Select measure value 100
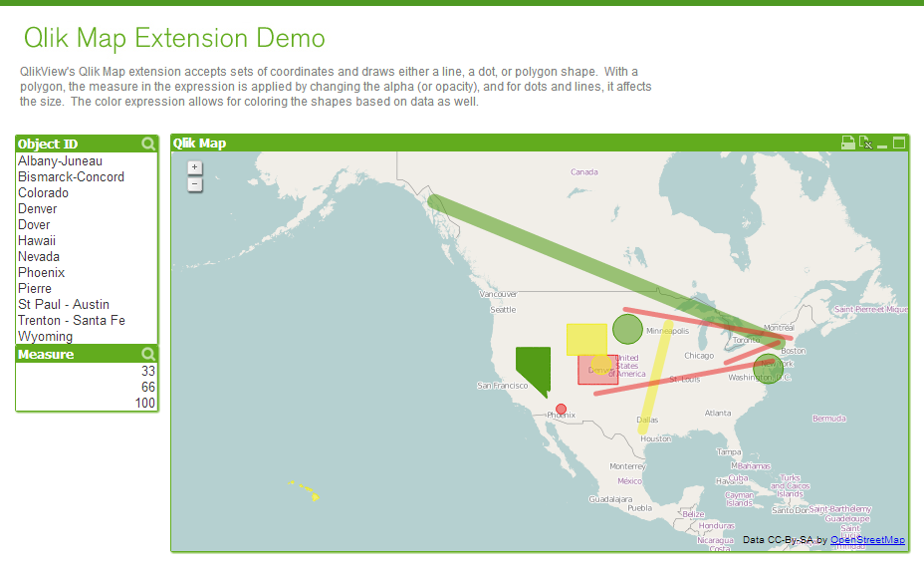The image size is (924, 574). [x=87, y=403]
